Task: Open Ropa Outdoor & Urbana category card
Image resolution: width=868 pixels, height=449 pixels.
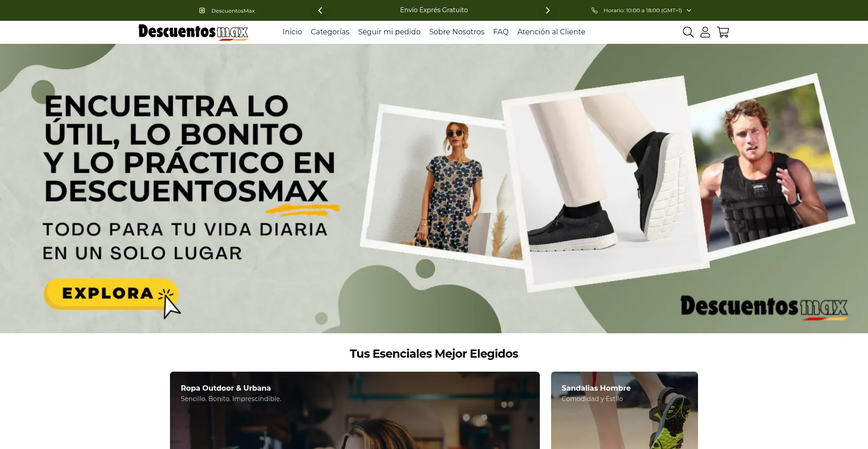Action: coord(355,410)
